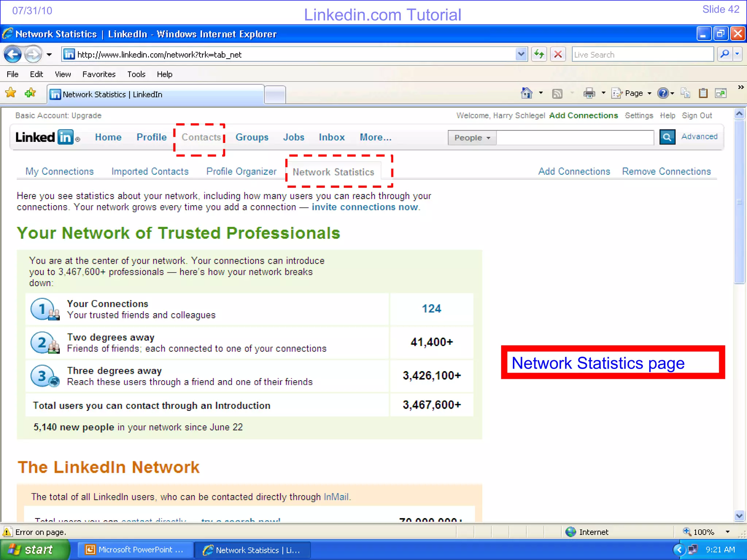
Task: Open the Favorites menu
Action: tap(99, 74)
